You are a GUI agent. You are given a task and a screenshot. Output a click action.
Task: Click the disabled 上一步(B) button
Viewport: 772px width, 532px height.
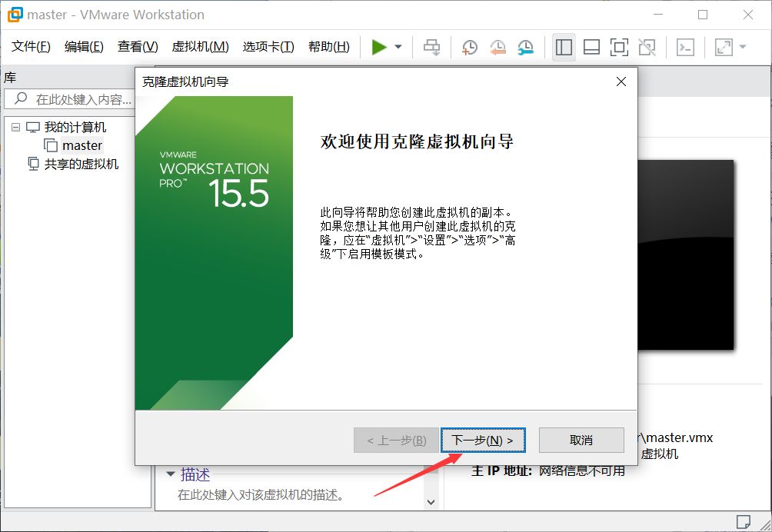(396, 440)
